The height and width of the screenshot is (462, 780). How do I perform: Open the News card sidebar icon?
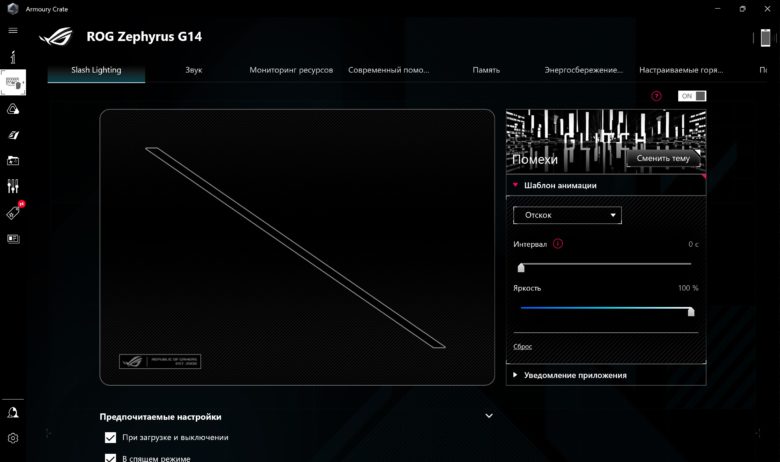click(13, 239)
